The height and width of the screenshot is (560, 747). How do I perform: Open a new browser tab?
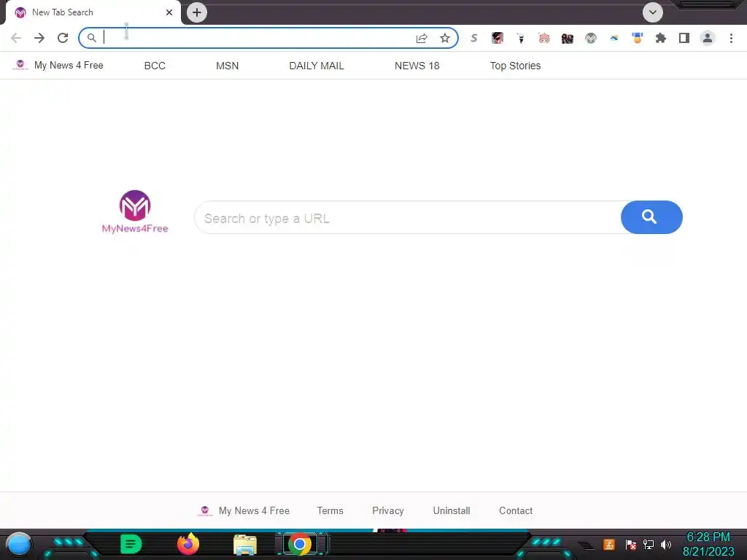pos(197,12)
